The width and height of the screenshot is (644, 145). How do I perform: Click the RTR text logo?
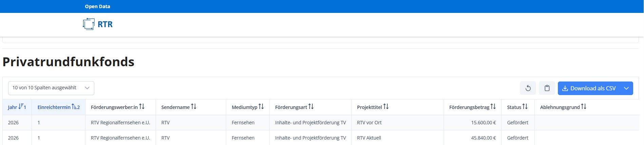pos(105,24)
